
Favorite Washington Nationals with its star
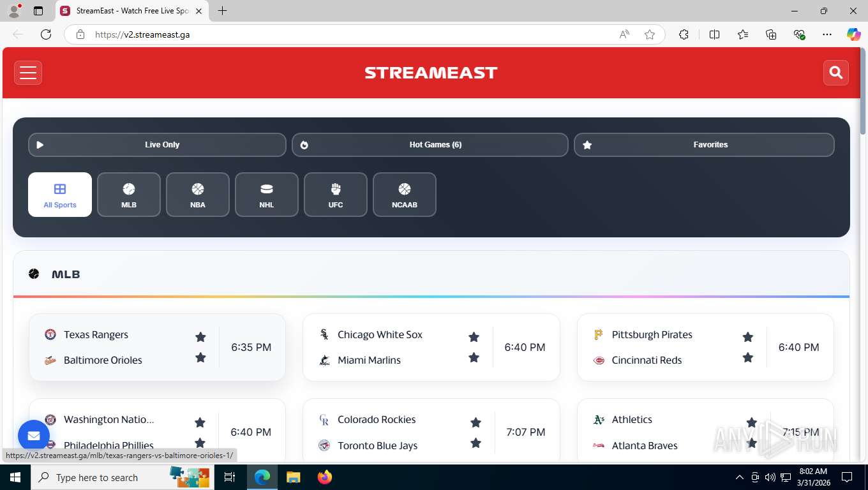(200, 422)
